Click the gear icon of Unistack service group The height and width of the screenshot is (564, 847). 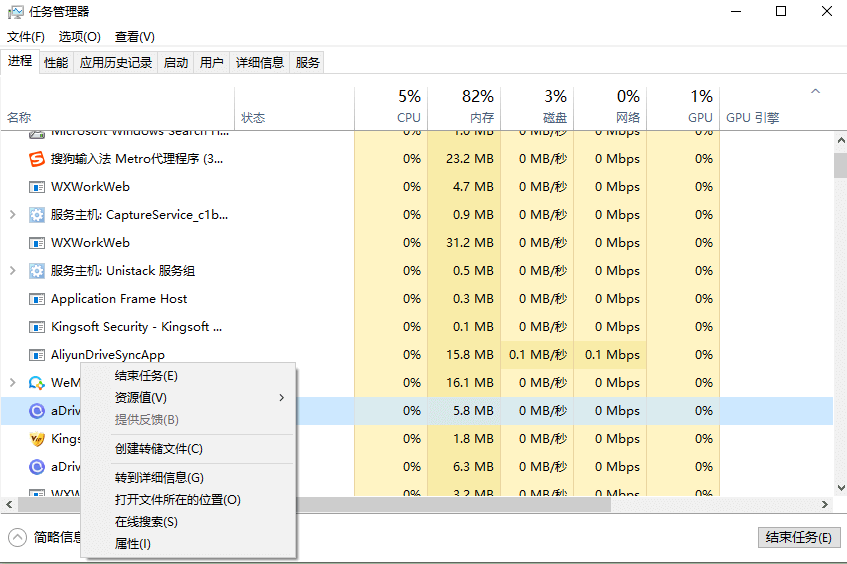[x=36, y=271]
